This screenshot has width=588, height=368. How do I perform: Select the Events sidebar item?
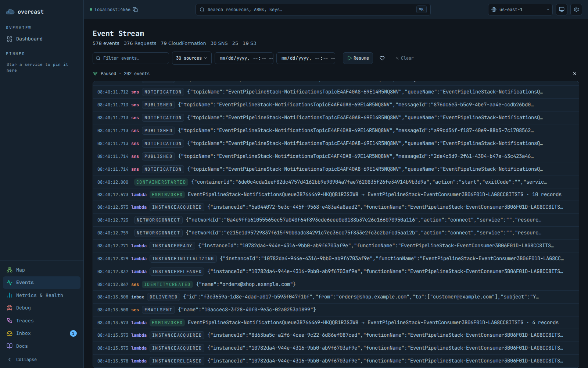pyautogui.click(x=42, y=283)
